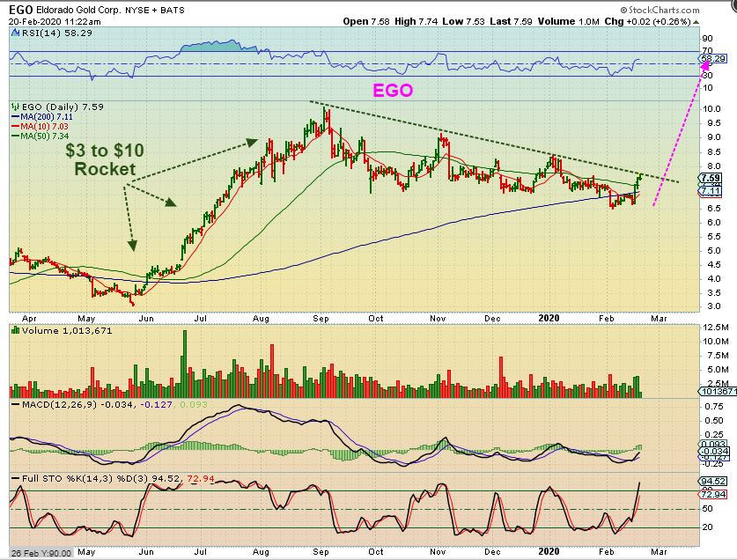
Task: Click the company name Eldorado Gold Corp.
Action: [x=78, y=10]
